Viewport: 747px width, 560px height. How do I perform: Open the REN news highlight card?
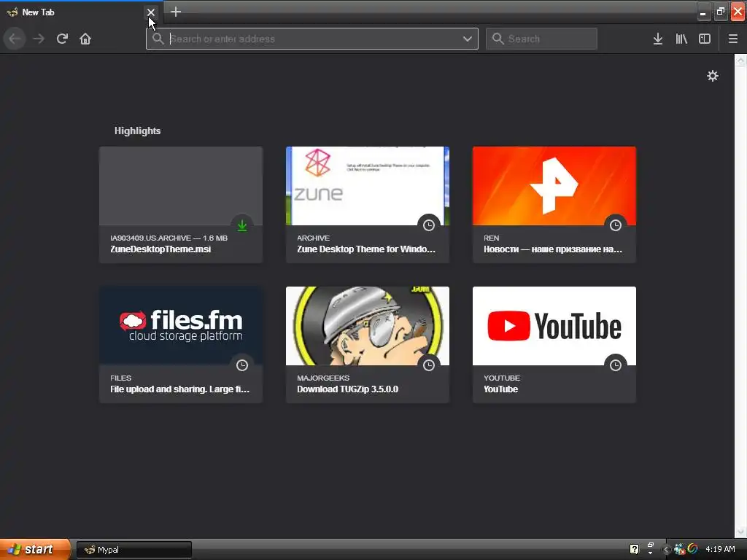(554, 205)
